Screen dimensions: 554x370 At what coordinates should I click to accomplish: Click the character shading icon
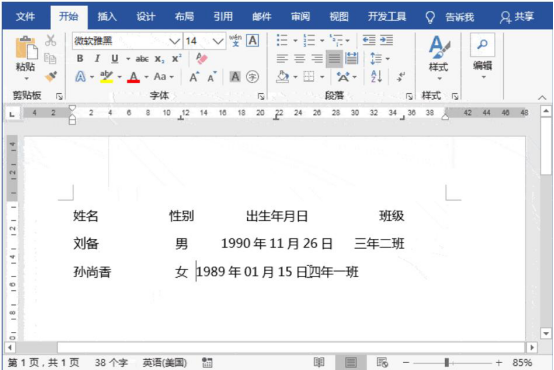[x=235, y=77]
